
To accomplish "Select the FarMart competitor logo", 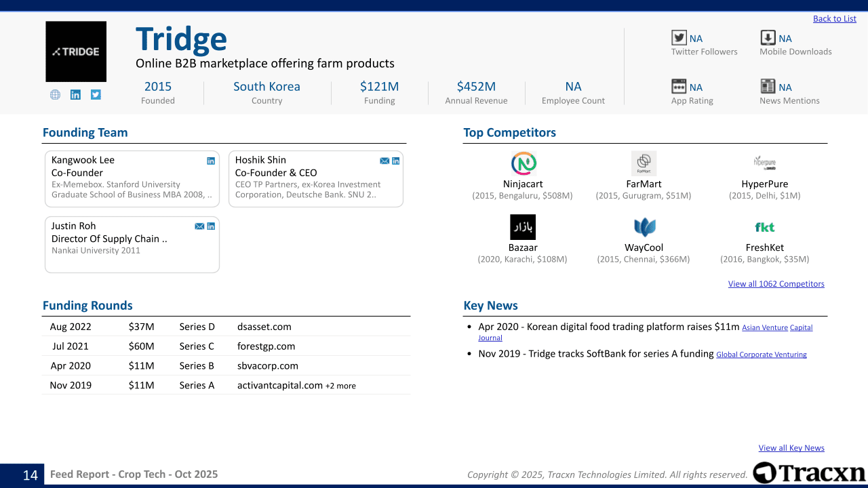I will [644, 163].
